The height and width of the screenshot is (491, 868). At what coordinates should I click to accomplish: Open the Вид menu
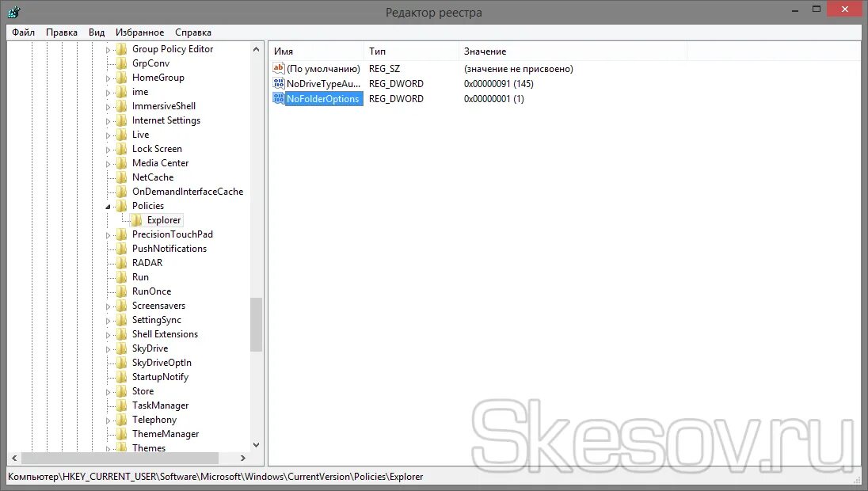[97, 32]
